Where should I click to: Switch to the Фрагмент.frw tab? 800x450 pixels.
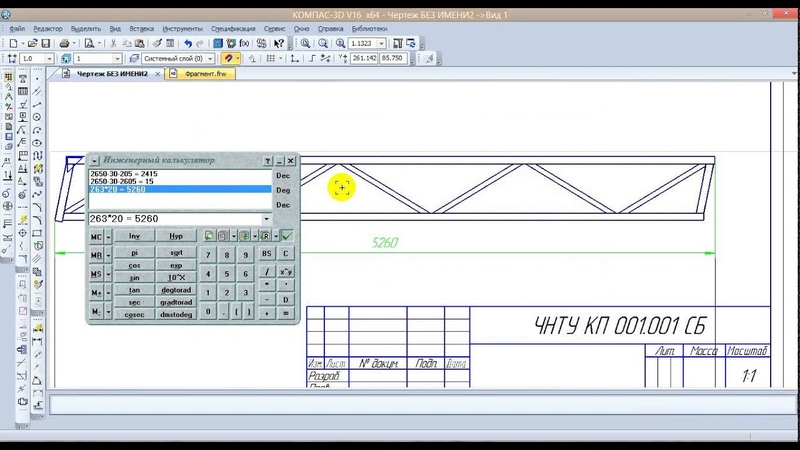point(201,74)
